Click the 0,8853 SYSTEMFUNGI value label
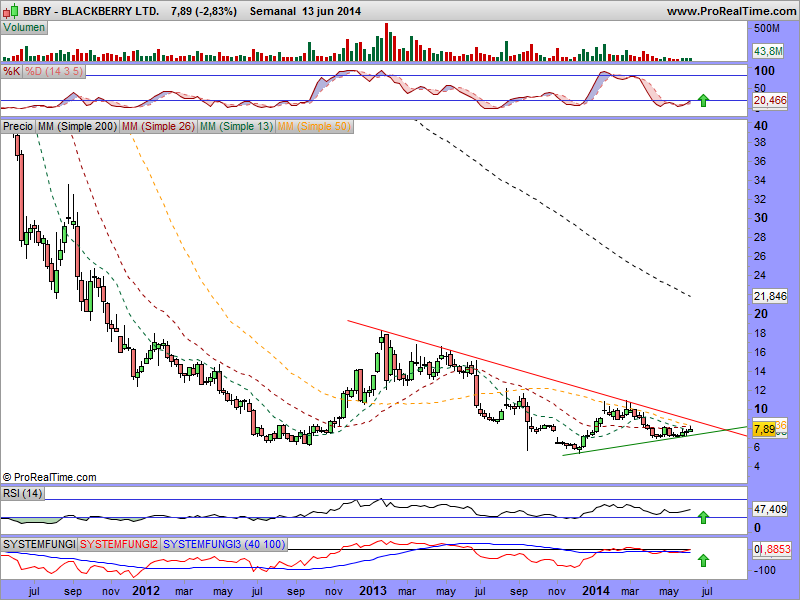The height and width of the screenshot is (600, 800). point(772,549)
